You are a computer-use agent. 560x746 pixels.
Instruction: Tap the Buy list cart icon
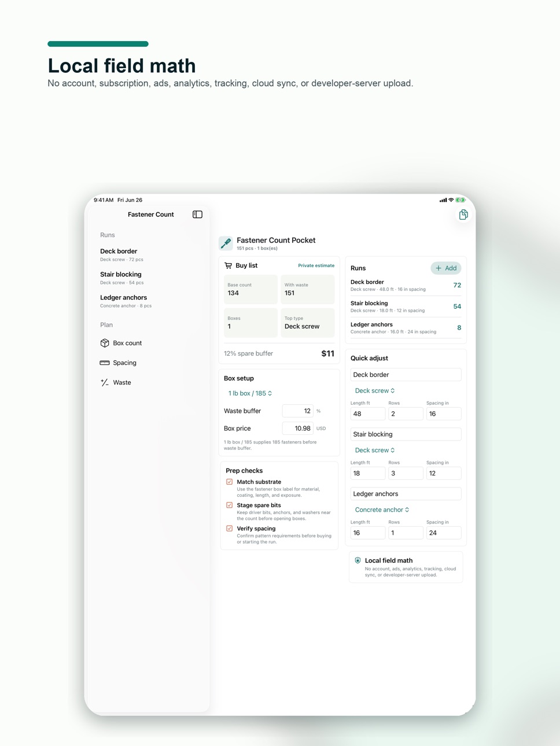pos(228,265)
